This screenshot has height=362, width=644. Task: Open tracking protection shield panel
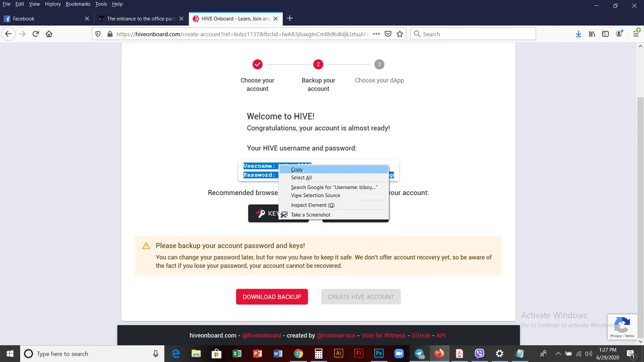99,34
